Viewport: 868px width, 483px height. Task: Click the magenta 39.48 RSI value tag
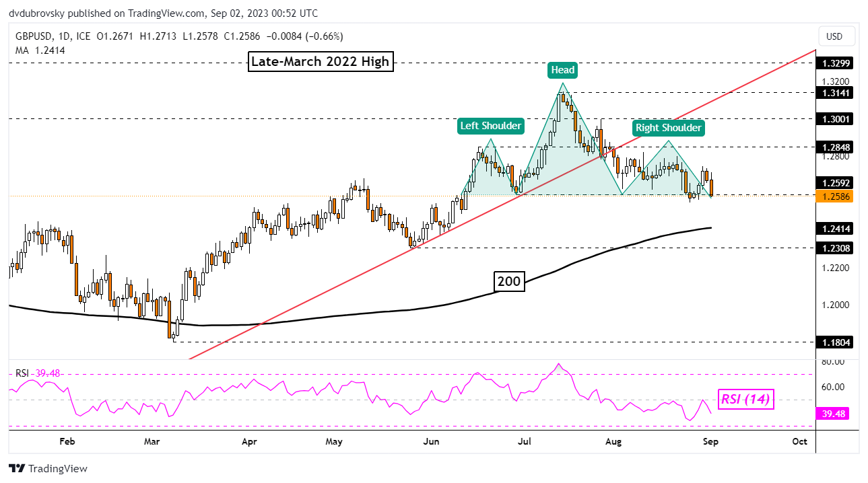pyautogui.click(x=835, y=414)
